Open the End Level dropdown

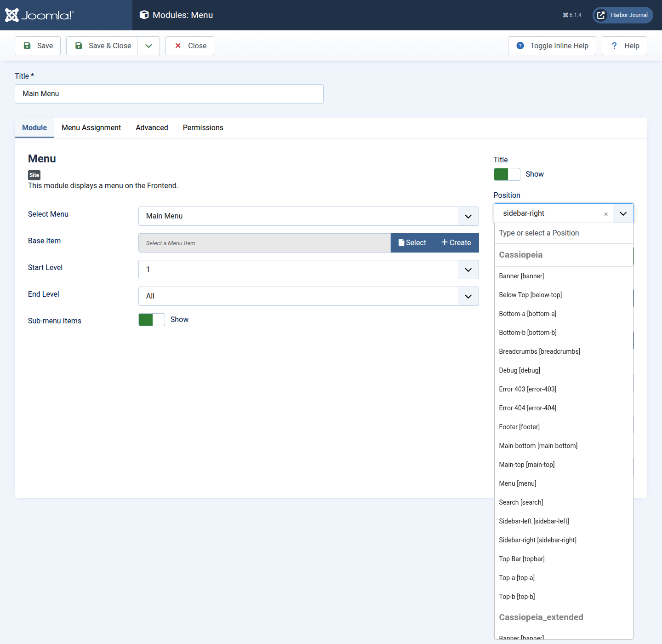tap(308, 296)
